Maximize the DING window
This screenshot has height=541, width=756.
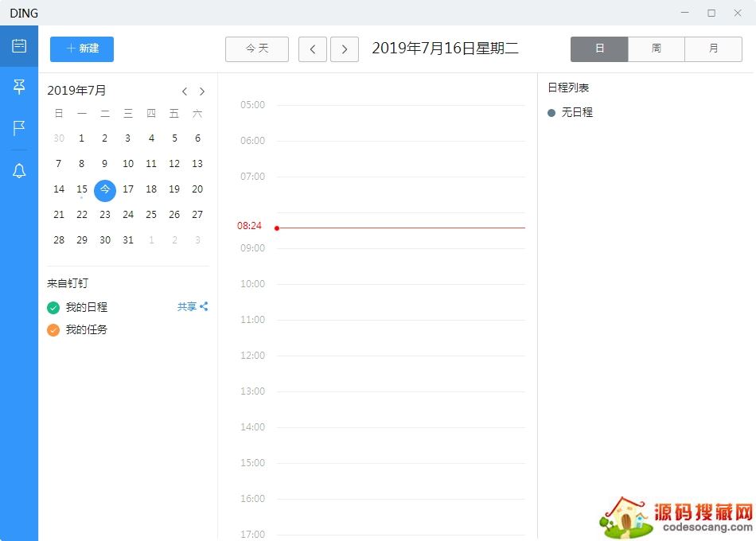(711, 13)
